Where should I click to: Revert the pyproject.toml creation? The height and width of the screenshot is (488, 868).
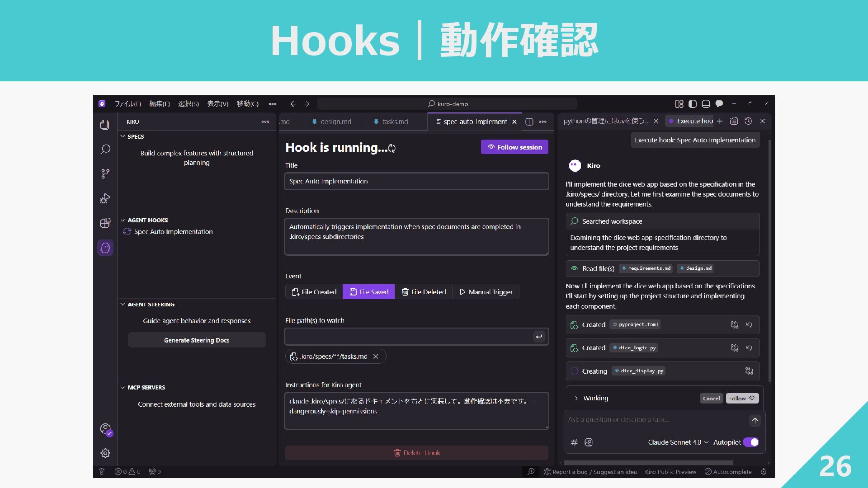749,324
